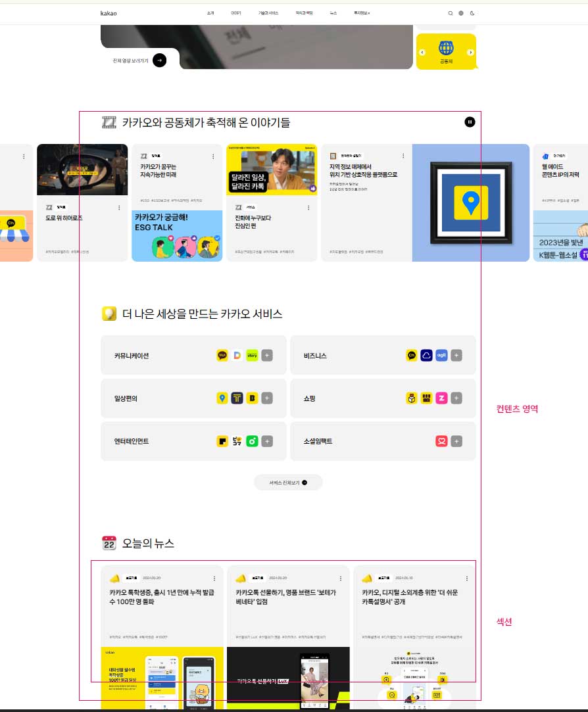
Task: Open the search icon in the header
Action: pyautogui.click(x=451, y=13)
